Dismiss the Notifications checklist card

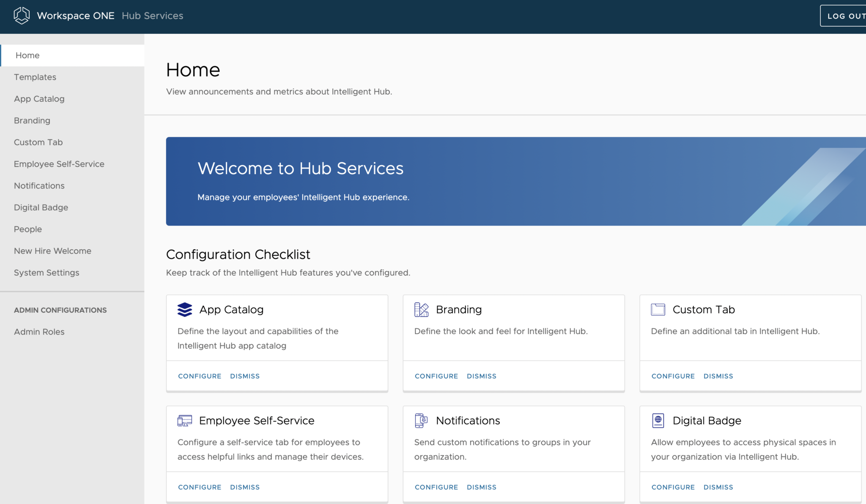tap(482, 487)
